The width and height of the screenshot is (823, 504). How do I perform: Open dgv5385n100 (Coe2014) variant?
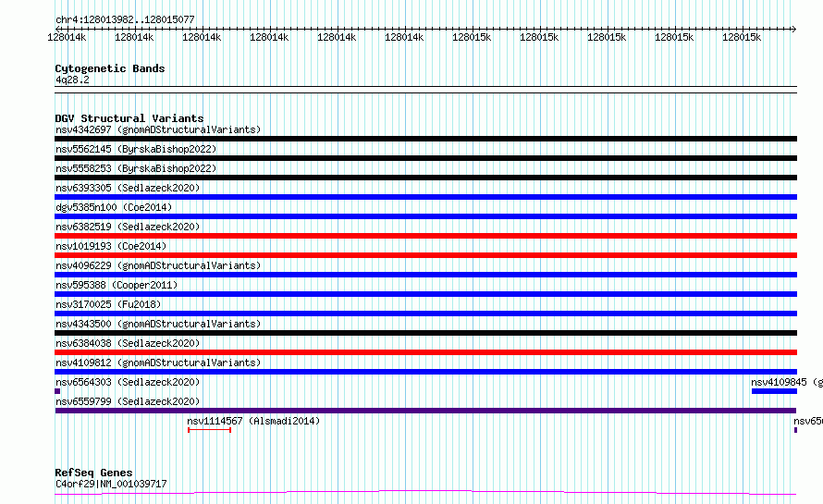coord(114,207)
